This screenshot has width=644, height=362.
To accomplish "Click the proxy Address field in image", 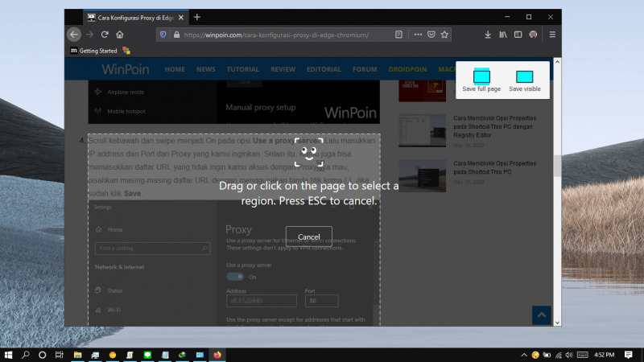I will [x=261, y=301].
